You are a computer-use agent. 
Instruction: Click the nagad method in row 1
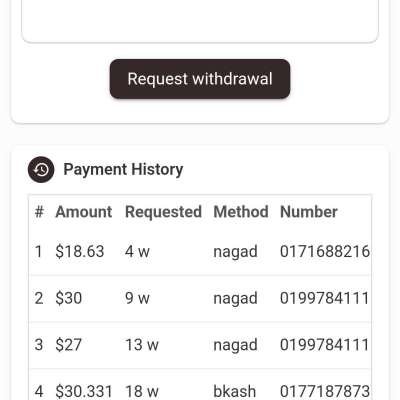(x=235, y=252)
